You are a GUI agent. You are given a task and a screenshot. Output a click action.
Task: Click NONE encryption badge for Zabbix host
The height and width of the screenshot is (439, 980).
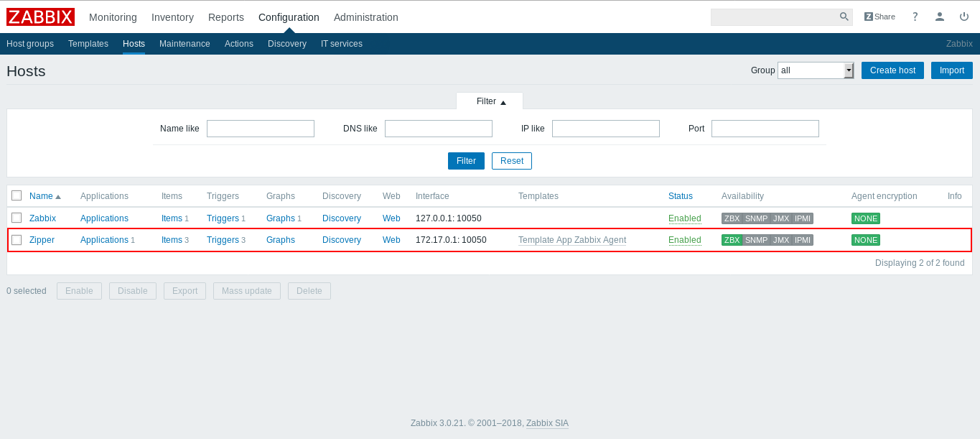click(865, 218)
